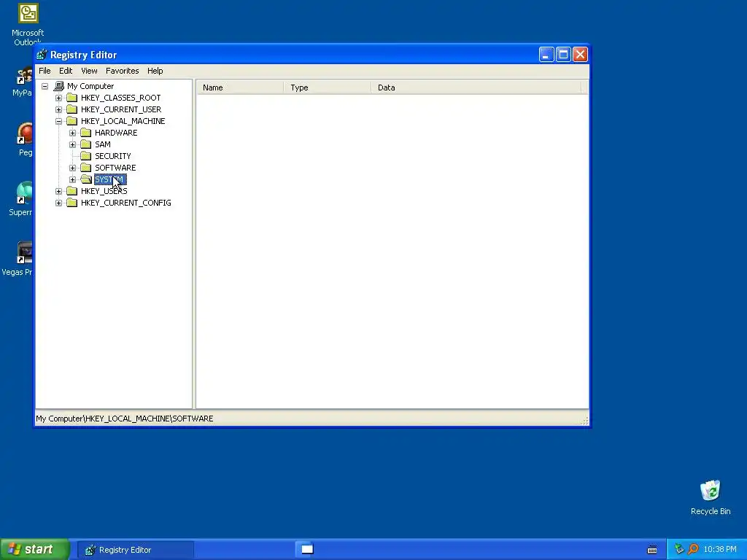
Task: Open the Help menu
Action: 155,71
